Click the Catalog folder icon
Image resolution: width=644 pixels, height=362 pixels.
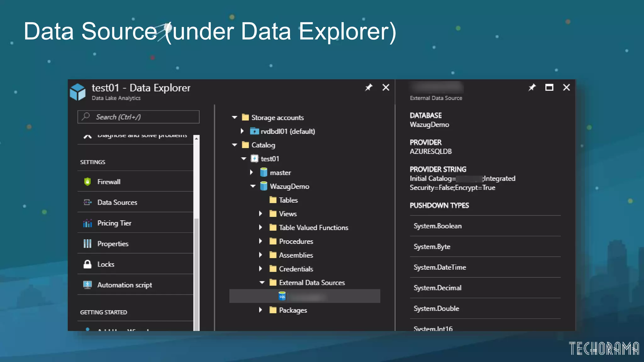[245, 145]
